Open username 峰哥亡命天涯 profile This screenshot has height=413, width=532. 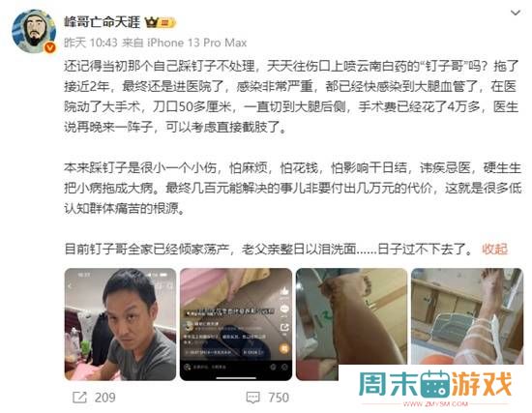click(102, 22)
